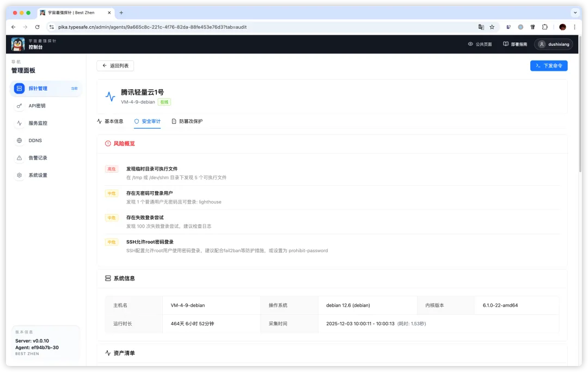
Task: Click the 资产清单 section icon
Action: 108,353
